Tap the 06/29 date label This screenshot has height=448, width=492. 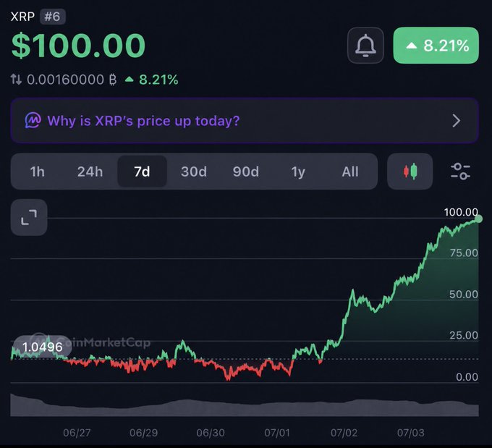tap(144, 433)
